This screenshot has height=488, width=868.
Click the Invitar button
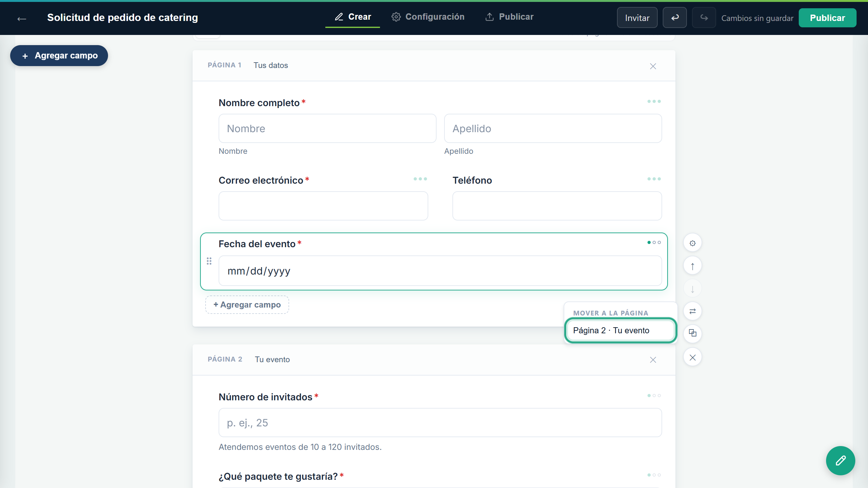tap(637, 18)
